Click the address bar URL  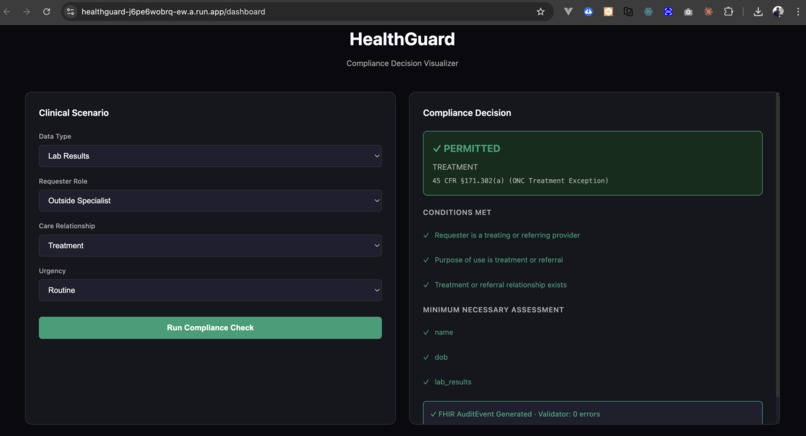point(173,11)
